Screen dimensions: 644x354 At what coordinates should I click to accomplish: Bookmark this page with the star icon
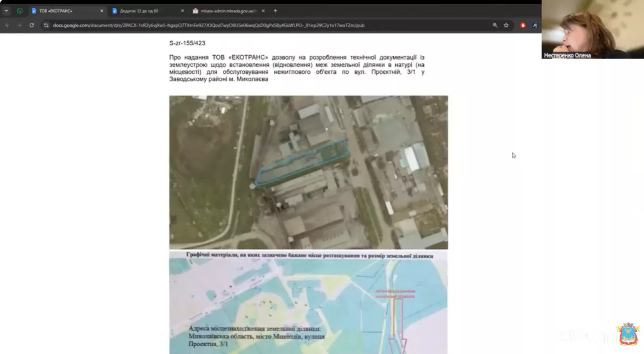[x=506, y=25]
